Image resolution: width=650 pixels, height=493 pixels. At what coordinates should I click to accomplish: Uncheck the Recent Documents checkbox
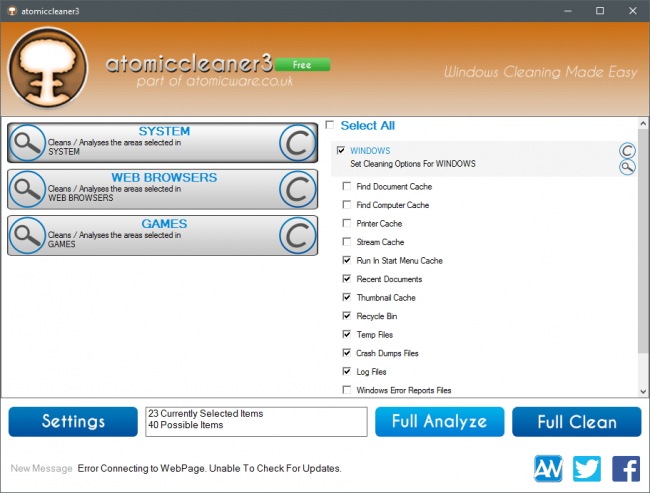(347, 279)
